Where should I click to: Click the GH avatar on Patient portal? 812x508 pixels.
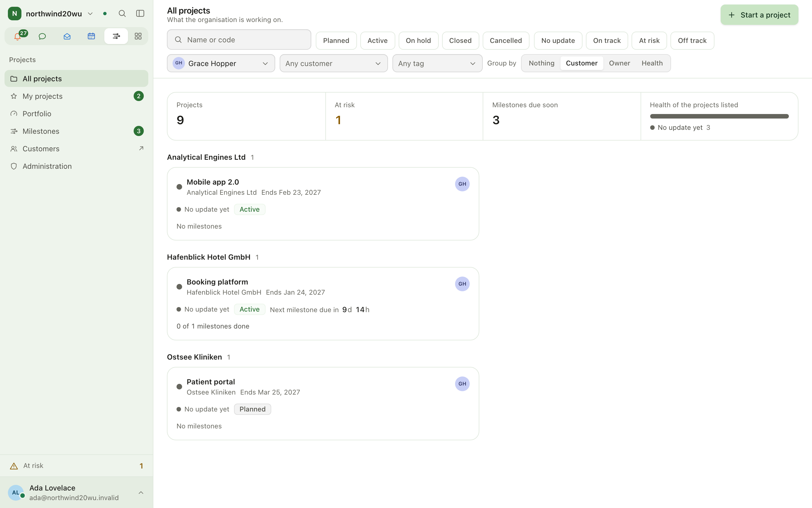click(x=462, y=384)
